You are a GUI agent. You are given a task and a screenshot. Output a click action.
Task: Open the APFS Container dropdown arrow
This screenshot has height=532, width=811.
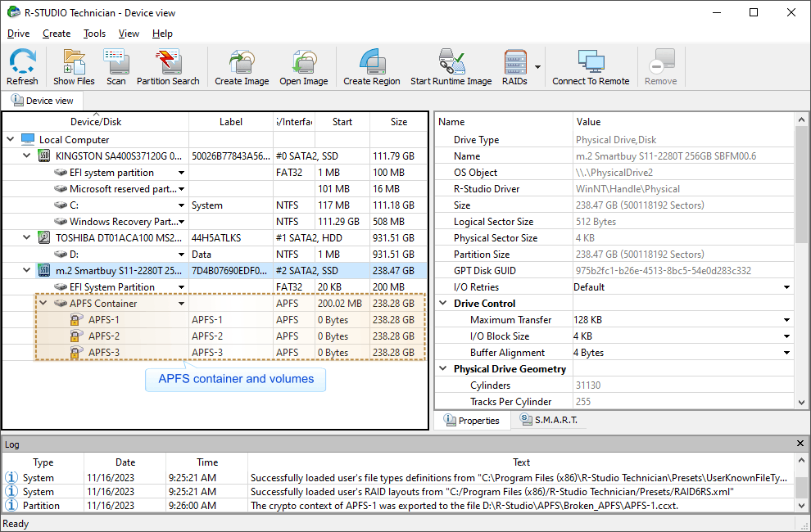tap(182, 304)
